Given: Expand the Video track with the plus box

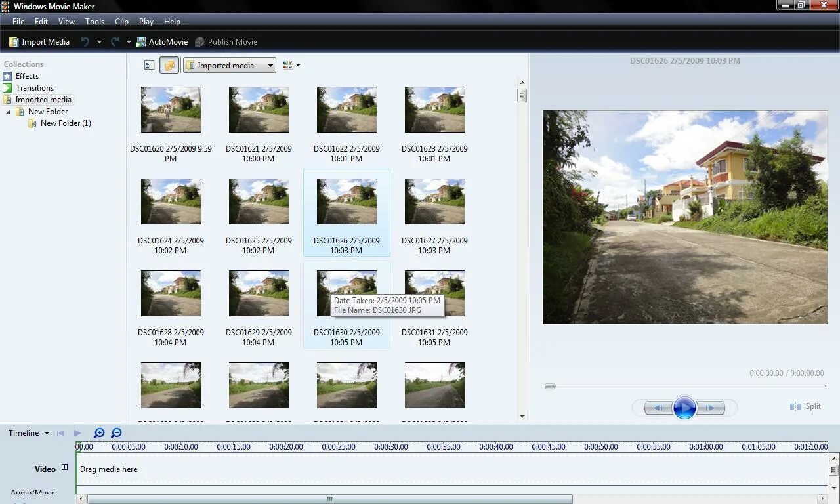Looking at the screenshot, I should tap(64, 467).
